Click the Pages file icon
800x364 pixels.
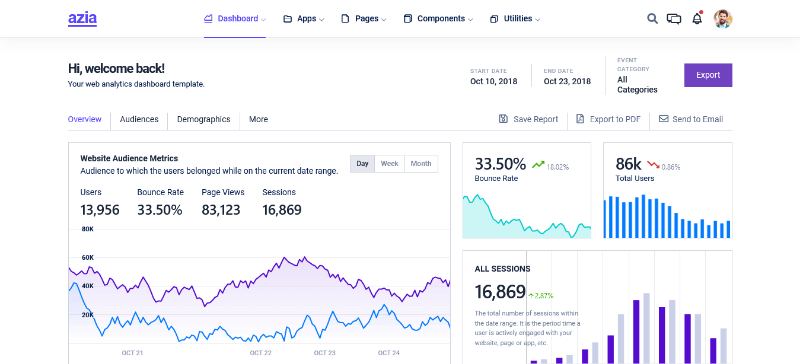[345, 19]
